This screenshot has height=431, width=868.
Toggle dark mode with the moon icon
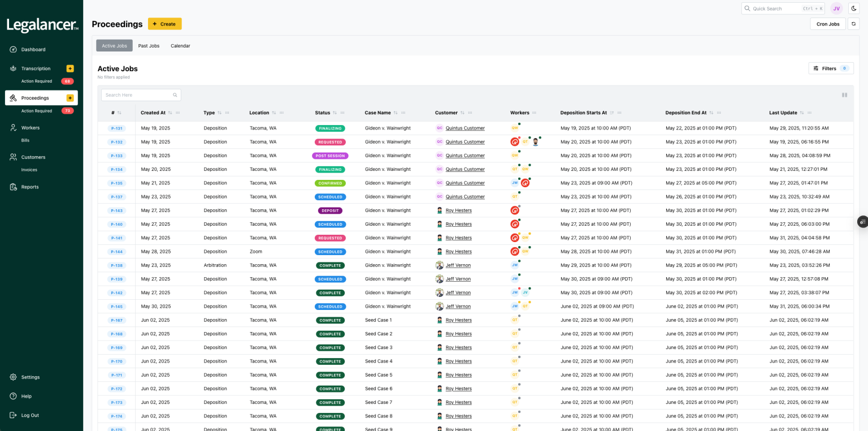853,8
